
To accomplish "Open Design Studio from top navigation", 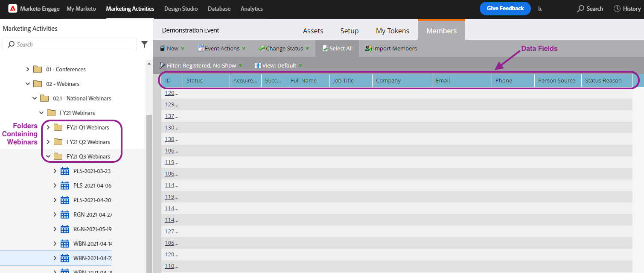I will pyautogui.click(x=181, y=9).
